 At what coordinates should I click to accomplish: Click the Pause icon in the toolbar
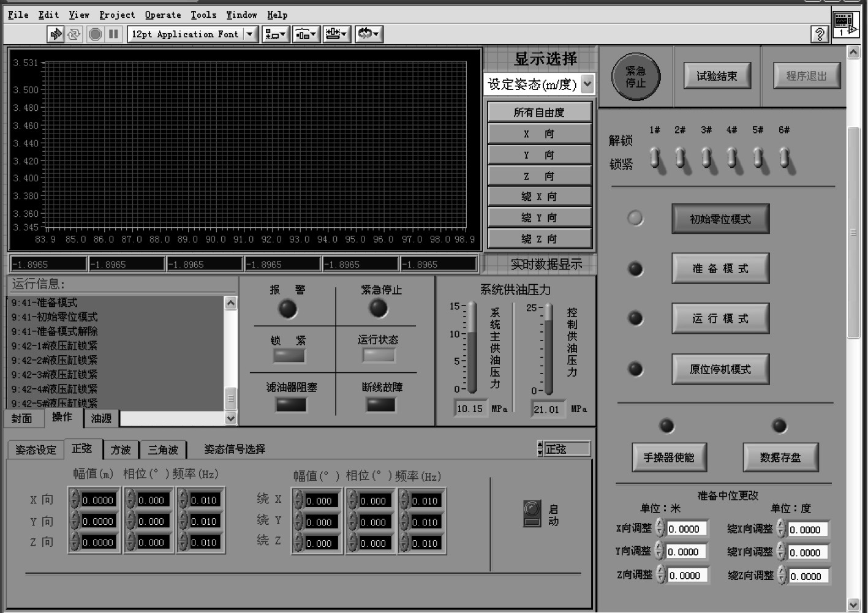point(113,34)
